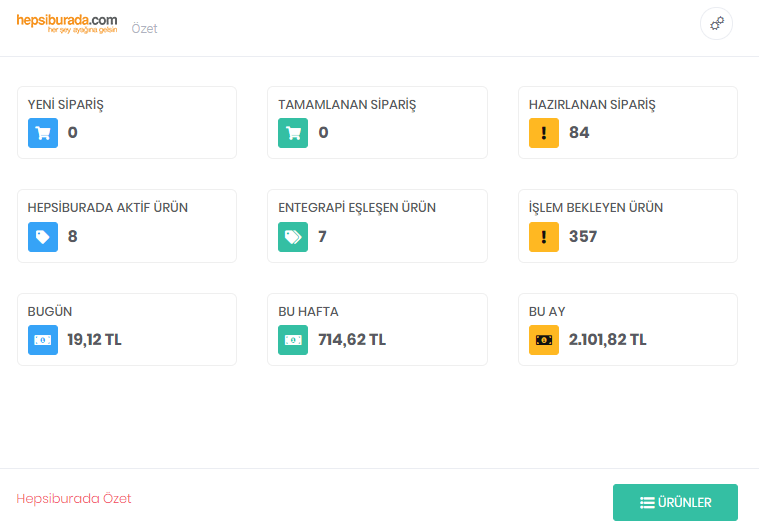Click the yellow warning icon under Hazırlanan Sipariş
The width and height of the screenshot is (759, 532).
[544, 133]
